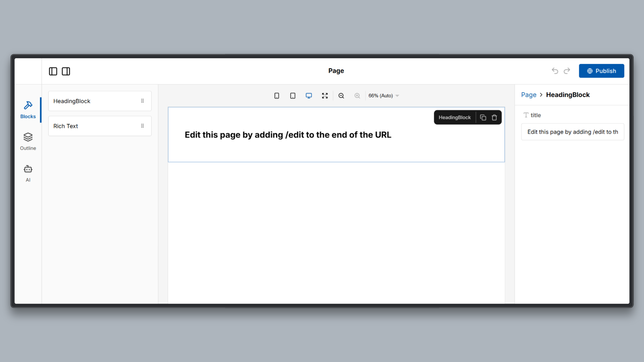Viewport: 644px width, 362px height.
Task: Grab the Rich Text drag handle
Action: click(x=143, y=126)
